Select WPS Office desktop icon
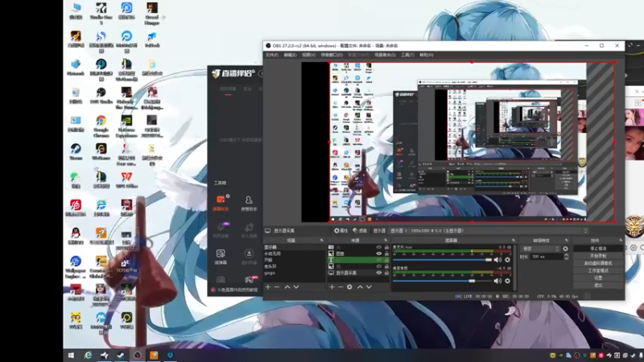644x362 pixels. (126, 179)
